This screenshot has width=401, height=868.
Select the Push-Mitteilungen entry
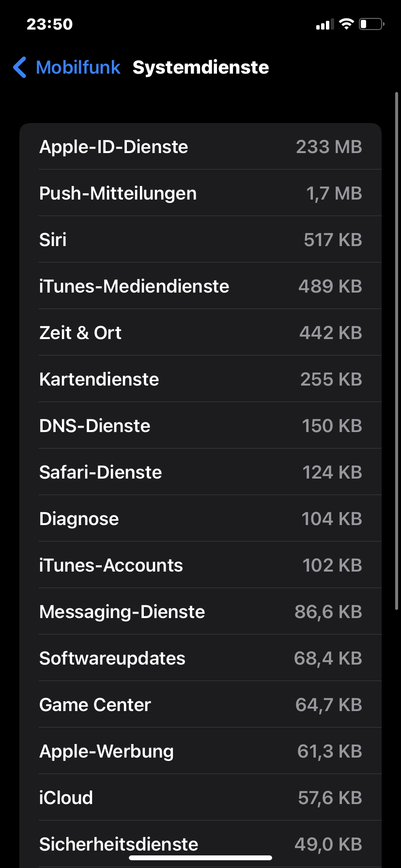coord(200,193)
